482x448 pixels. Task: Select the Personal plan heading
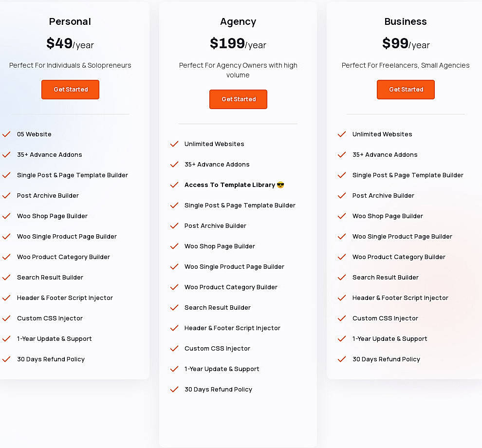[x=70, y=21]
